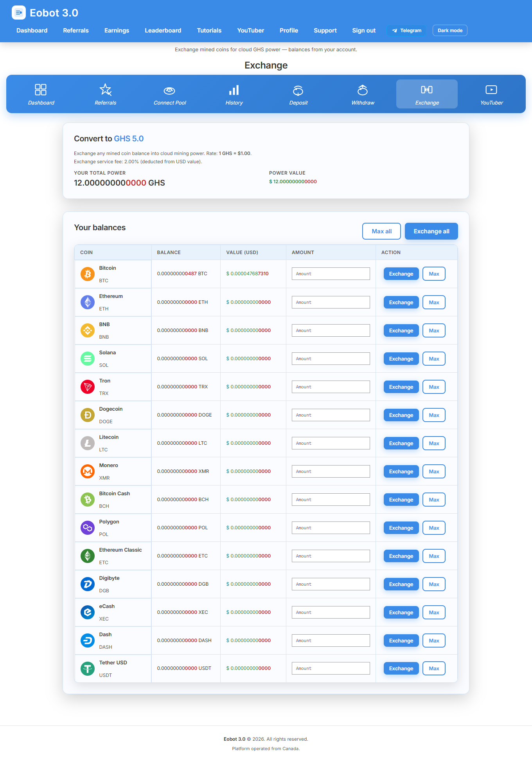Click the Ethereum coin icon
This screenshot has width=532, height=765.
tap(88, 302)
